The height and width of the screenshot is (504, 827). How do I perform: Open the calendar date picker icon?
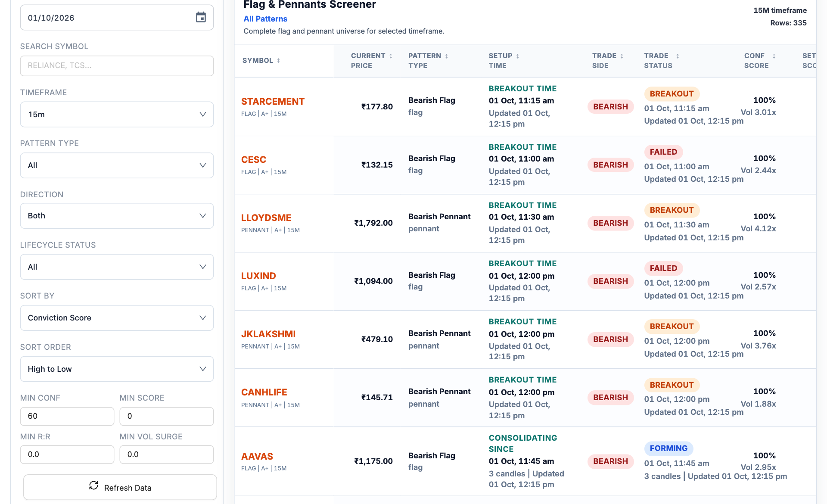201,17
